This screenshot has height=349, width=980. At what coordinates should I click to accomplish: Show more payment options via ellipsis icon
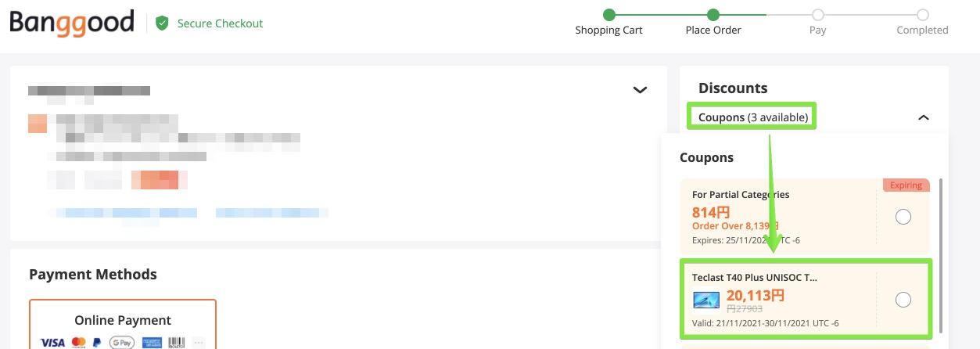[x=198, y=343]
